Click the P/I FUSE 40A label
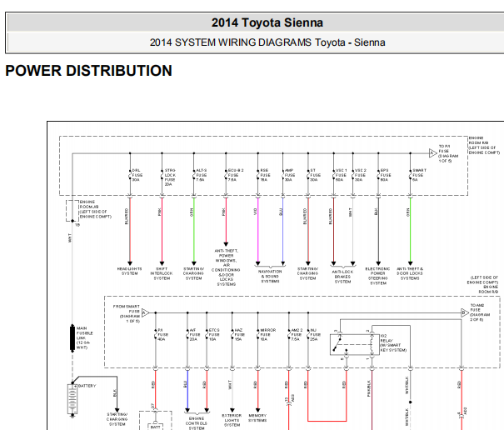The width and height of the screenshot is (504, 430). 162,335
